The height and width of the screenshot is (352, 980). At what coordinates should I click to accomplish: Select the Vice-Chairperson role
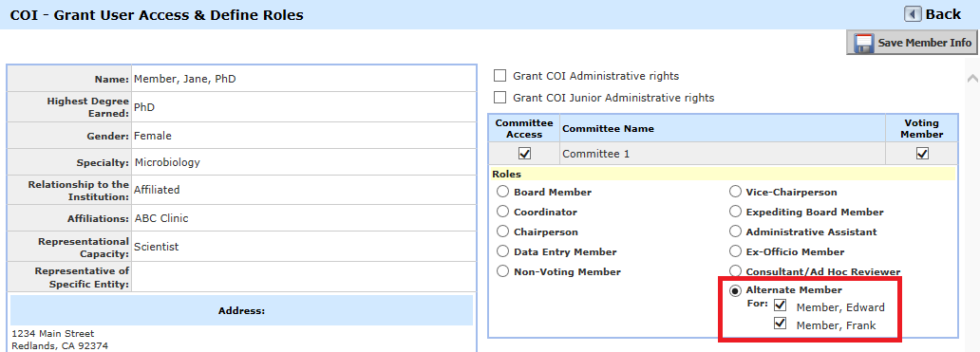click(735, 192)
